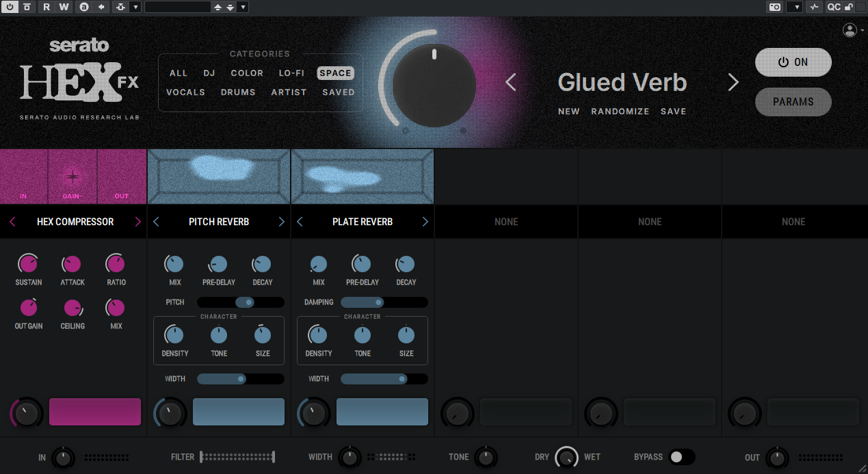This screenshot has width=868, height=474.
Task: Click NEW to create a preset
Action: [568, 111]
